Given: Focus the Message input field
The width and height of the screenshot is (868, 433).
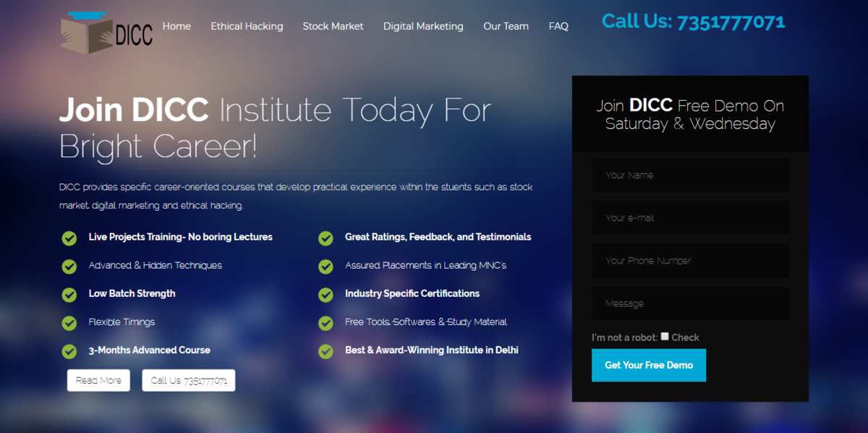Looking at the screenshot, I should click(690, 303).
